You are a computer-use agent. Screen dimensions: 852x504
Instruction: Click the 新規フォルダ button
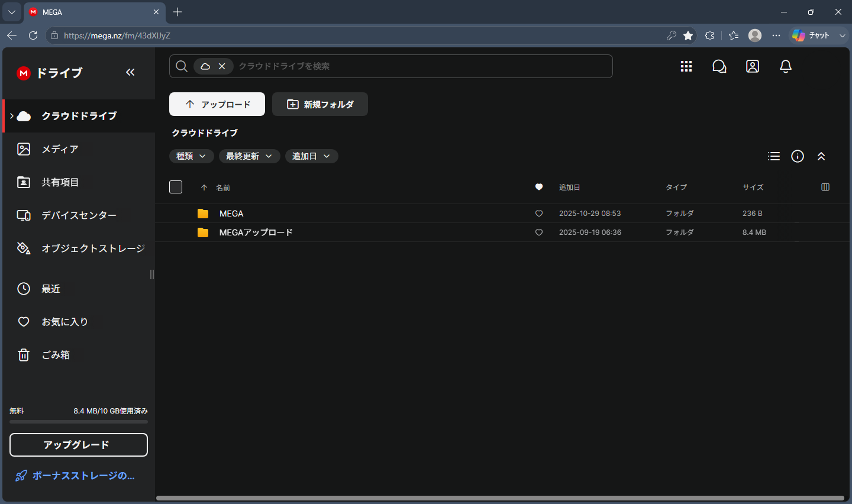(320, 104)
